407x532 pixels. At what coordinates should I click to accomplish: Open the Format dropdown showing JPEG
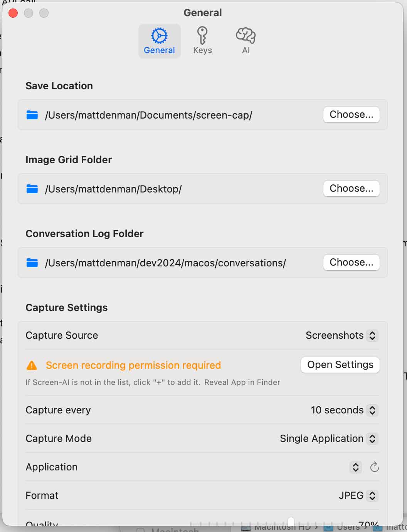[372, 496]
